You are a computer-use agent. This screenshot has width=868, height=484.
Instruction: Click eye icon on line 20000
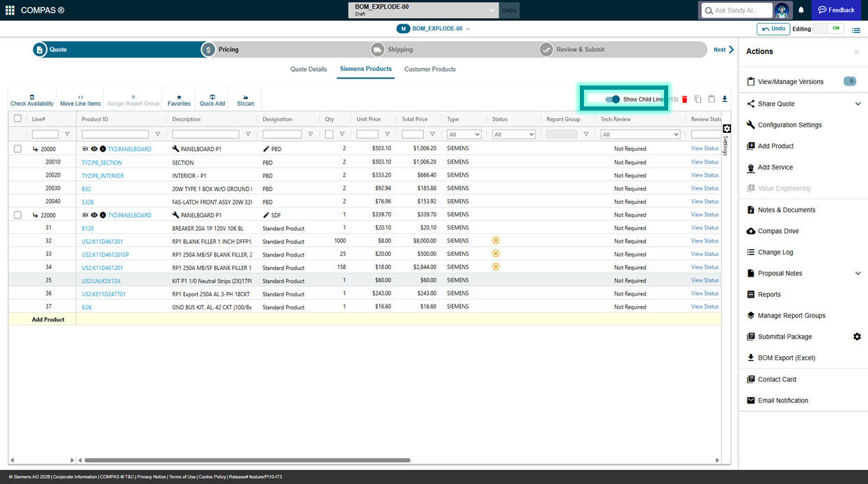tap(94, 149)
